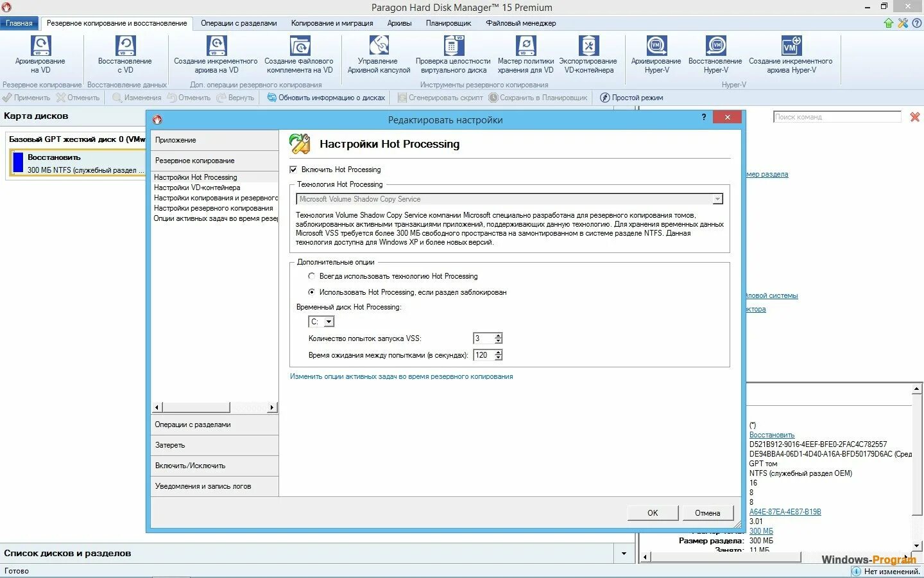
Task: Select the Восстановить 300 МБ NTFS partition
Action: click(78, 163)
